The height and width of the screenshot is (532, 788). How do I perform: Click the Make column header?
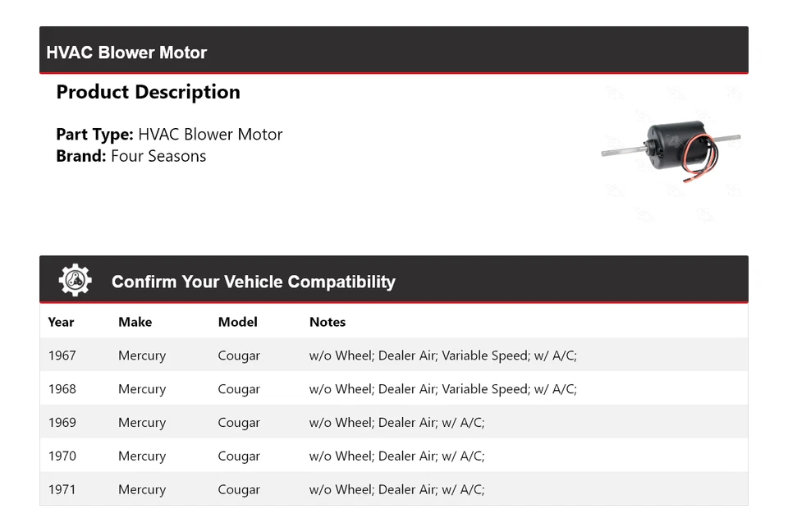pos(135,322)
